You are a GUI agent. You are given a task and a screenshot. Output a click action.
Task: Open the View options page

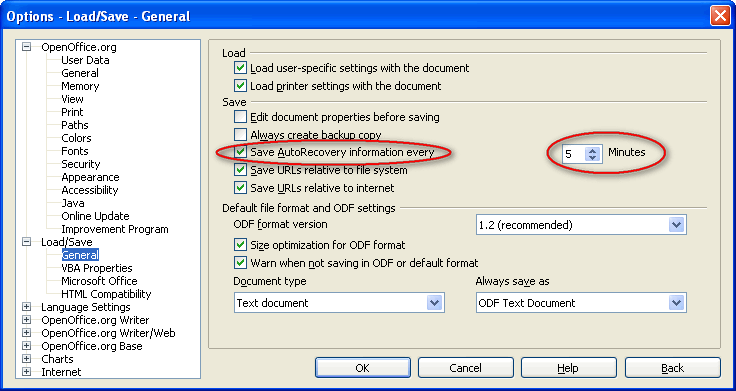point(72,99)
